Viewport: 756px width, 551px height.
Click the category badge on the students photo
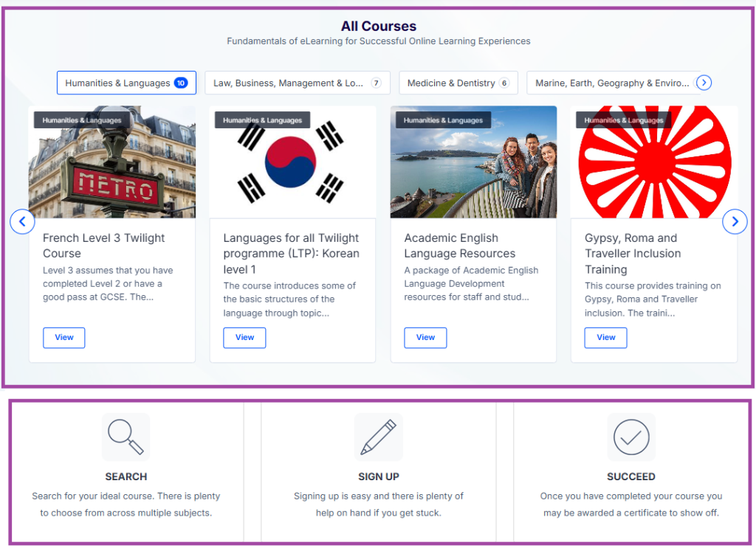click(x=443, y=120)
